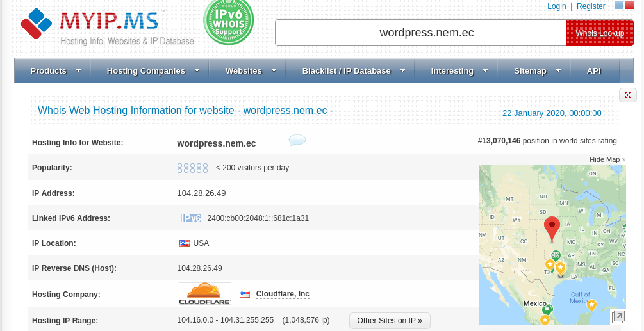
Task: Click the wordpress.nem.ec hosting info name
Action: pos(217,143)
